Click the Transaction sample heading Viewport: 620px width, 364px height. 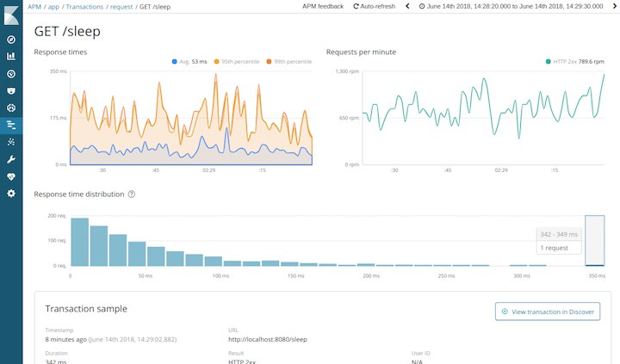(86, 309)
